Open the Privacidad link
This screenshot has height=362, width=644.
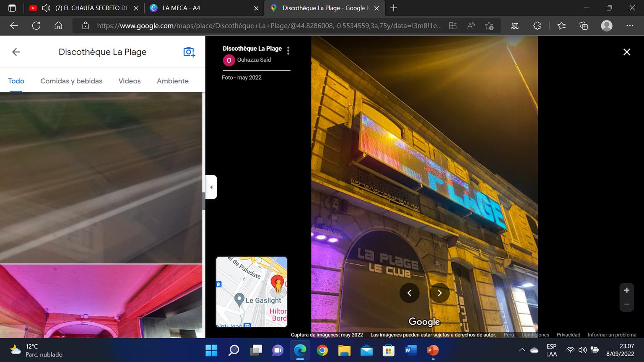(569, 335)
